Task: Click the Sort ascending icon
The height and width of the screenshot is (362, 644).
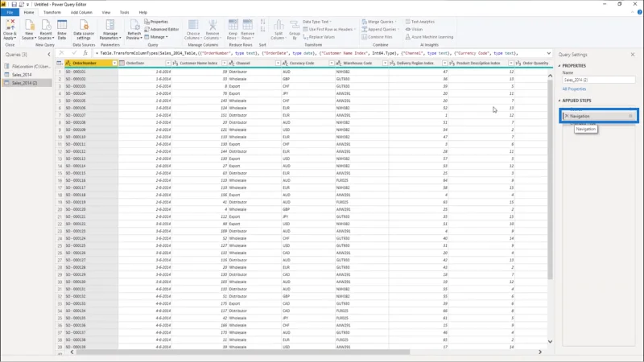Action: [x=263, y=22]
